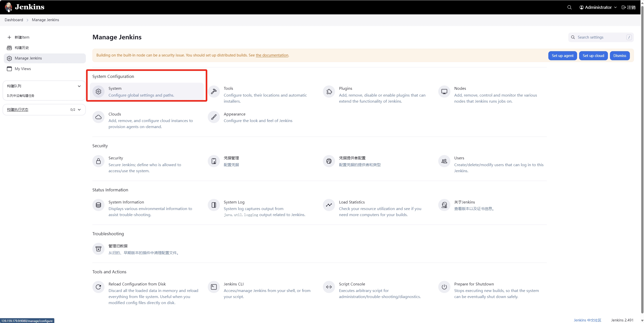The width and height of the screenshot is (644, 323).
Task: Open the documentation link in banner
Action: (272, 55)
